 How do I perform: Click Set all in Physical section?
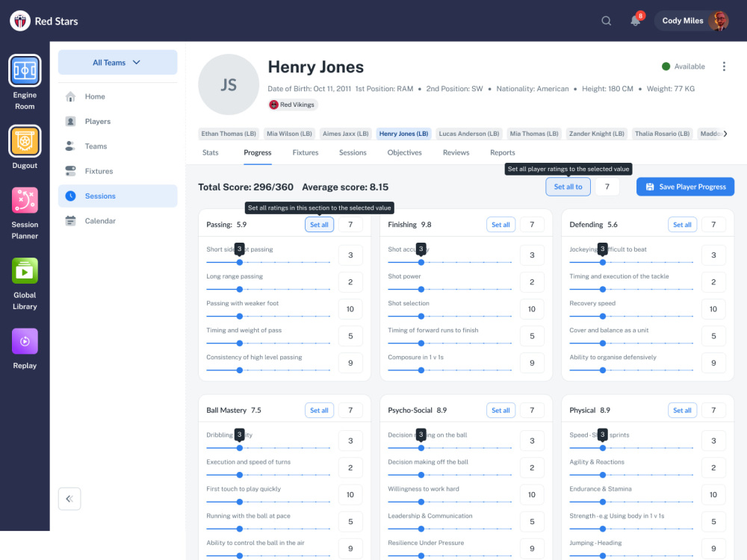[682, 411]
